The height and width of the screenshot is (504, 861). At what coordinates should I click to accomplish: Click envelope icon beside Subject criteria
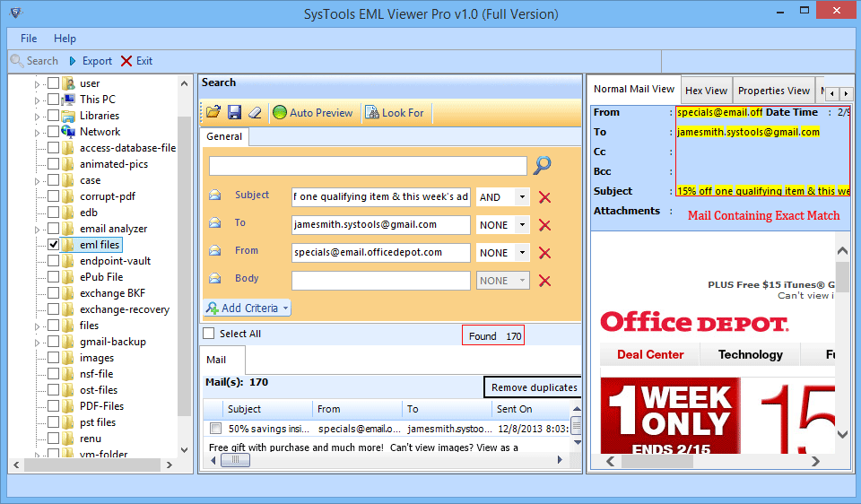(215, 195)
